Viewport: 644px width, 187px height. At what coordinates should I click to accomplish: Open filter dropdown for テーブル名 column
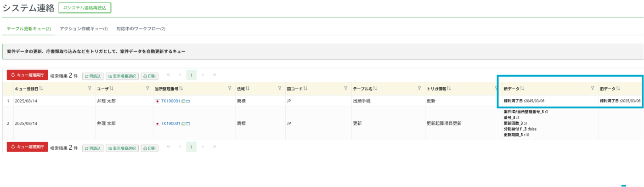coord(419,89)
